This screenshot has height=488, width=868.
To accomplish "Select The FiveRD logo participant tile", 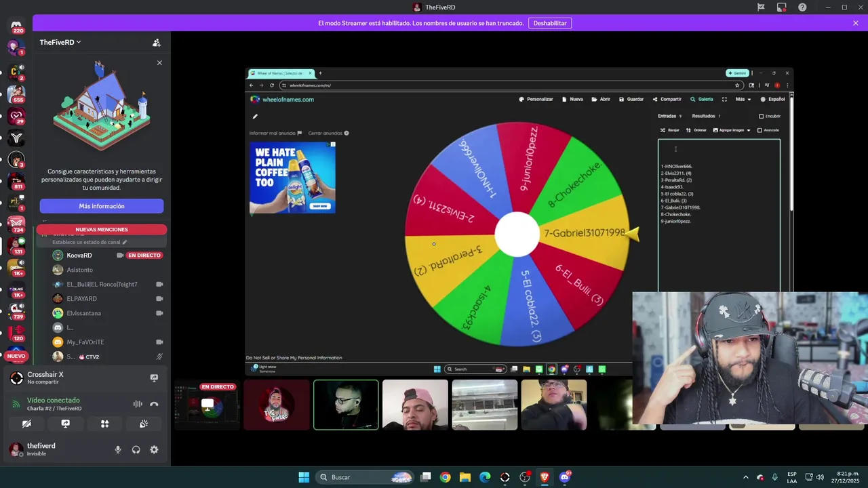I will (277, 405).
